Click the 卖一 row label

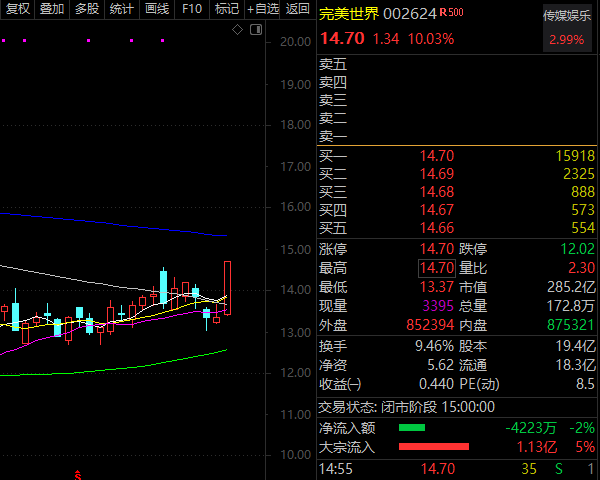pos(333,136)
